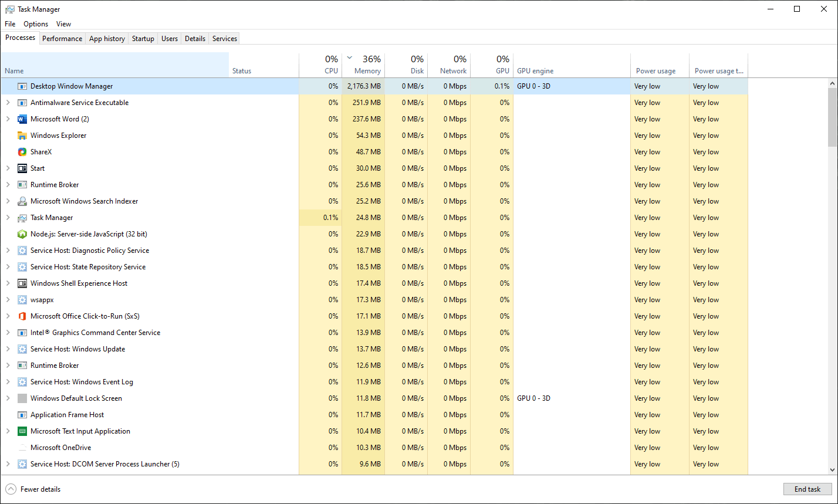Sort by the Name column header

114,65
